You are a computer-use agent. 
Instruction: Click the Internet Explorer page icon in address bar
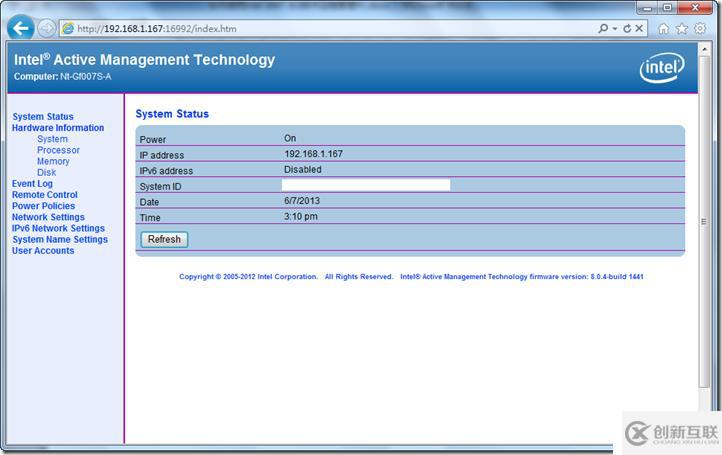68,29
